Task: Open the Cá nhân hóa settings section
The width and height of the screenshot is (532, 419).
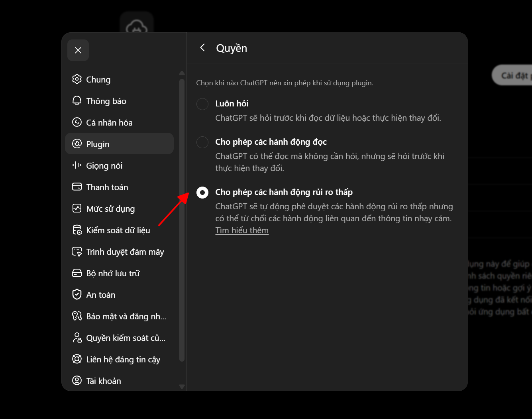Action: (x=119, y=122)
